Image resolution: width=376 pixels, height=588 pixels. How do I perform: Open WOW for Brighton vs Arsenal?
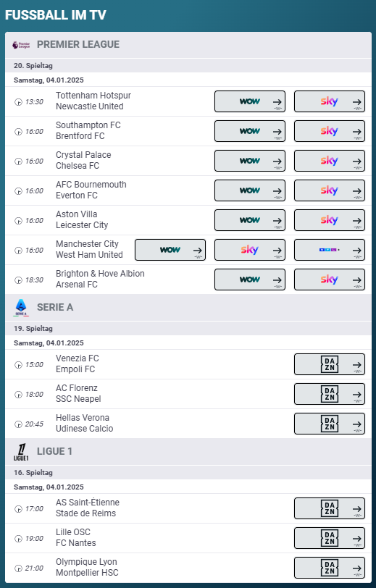pyautogui.click(x=250, y=280)
